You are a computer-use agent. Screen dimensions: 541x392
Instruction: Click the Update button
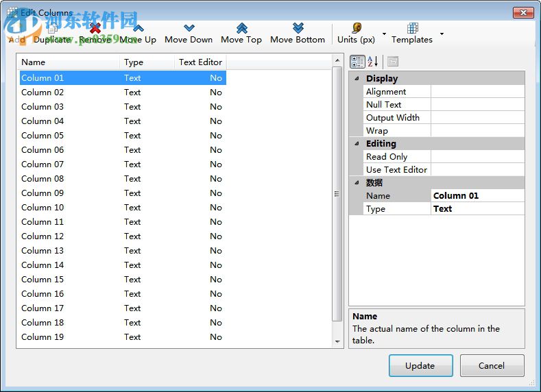(x=420, y=365)
